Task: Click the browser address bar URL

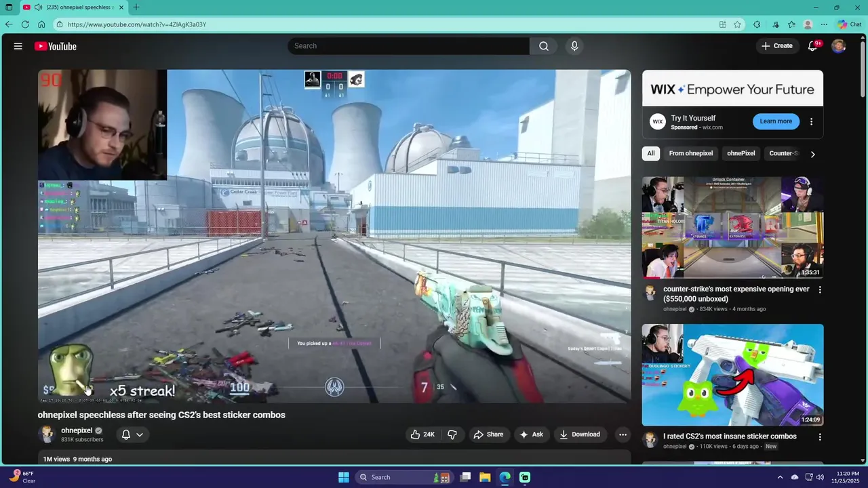Action: (137, 24)
